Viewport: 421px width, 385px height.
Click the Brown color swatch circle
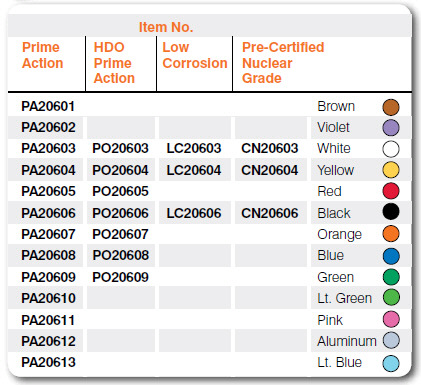click(x=391, y=107)
